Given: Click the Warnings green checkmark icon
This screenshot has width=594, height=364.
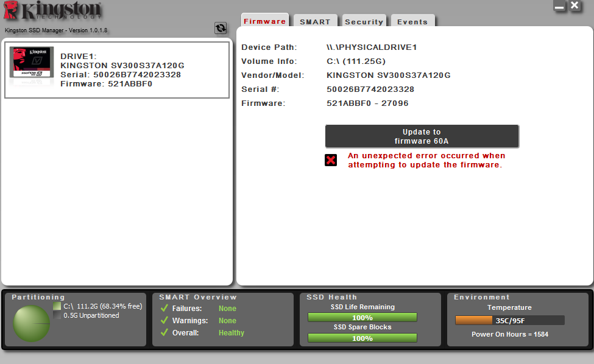Looking at the screenshot, I should [164, 320].
